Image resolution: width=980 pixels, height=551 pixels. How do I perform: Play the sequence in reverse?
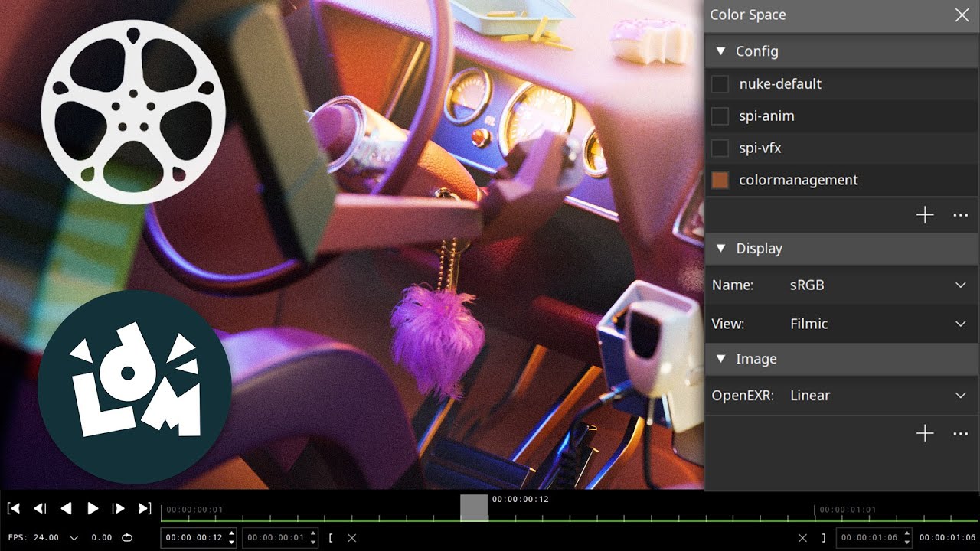[67, 508]
